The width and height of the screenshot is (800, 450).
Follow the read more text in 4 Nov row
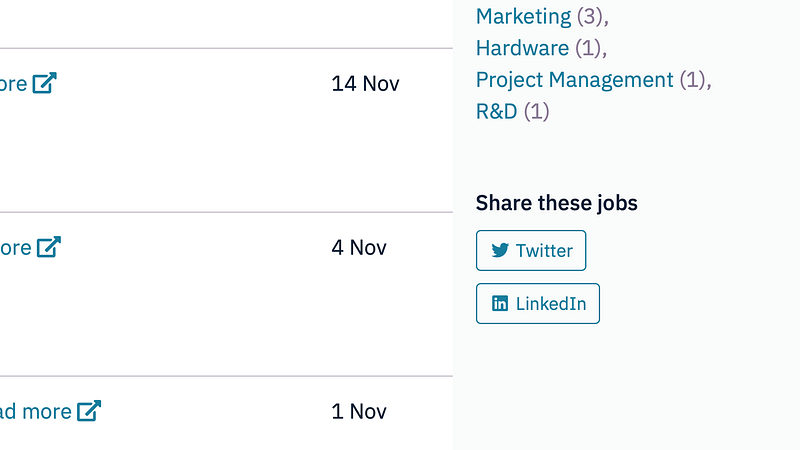[15, 247]
